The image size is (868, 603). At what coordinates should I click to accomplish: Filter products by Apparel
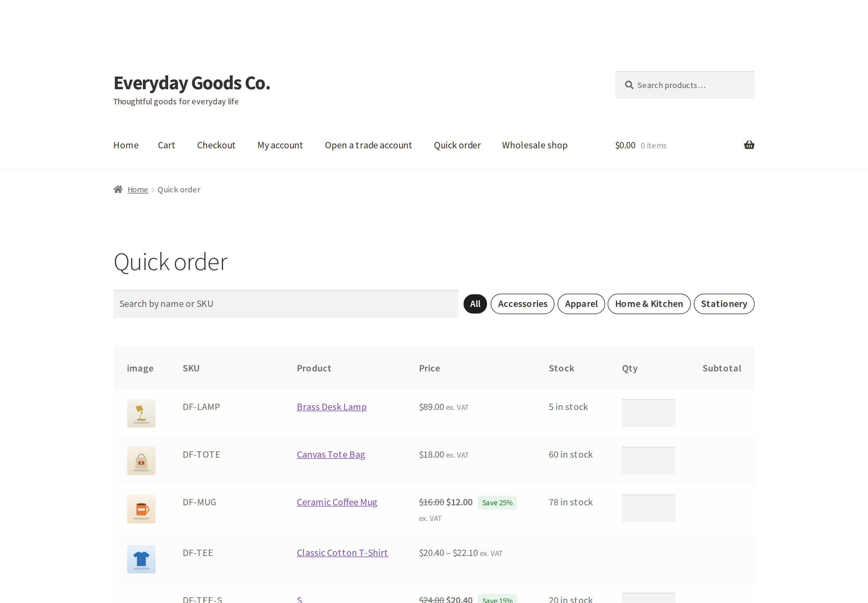[x=581, y=304]
